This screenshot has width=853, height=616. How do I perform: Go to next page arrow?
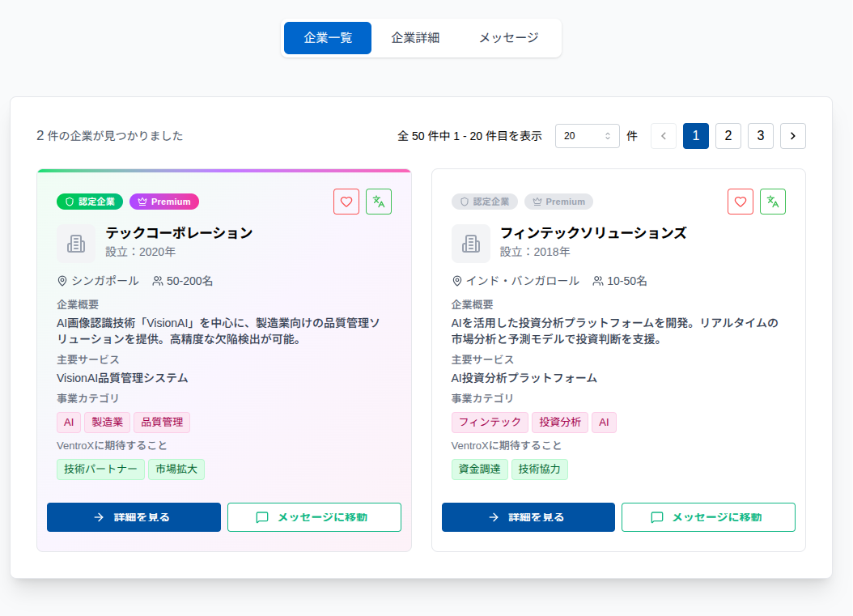click(x=793, y=136)
